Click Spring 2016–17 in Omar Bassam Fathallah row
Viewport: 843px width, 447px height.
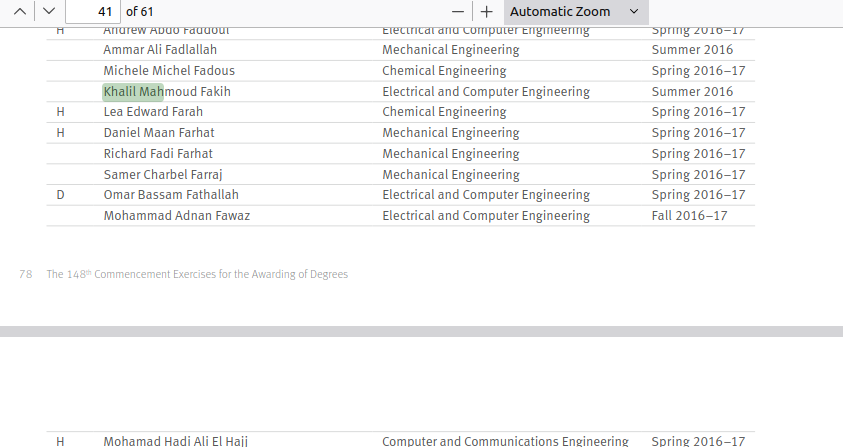(x=698, y=195)
